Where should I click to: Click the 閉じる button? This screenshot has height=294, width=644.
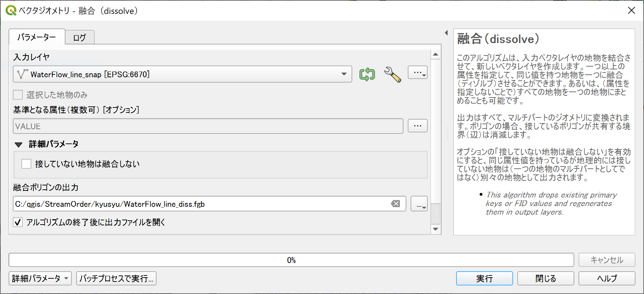(545, 278)
